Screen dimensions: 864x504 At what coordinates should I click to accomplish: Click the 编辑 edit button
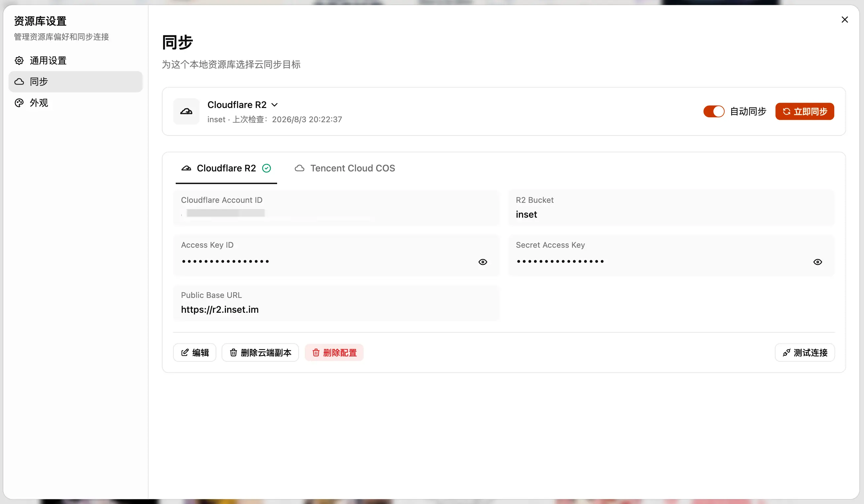[195, 352]
